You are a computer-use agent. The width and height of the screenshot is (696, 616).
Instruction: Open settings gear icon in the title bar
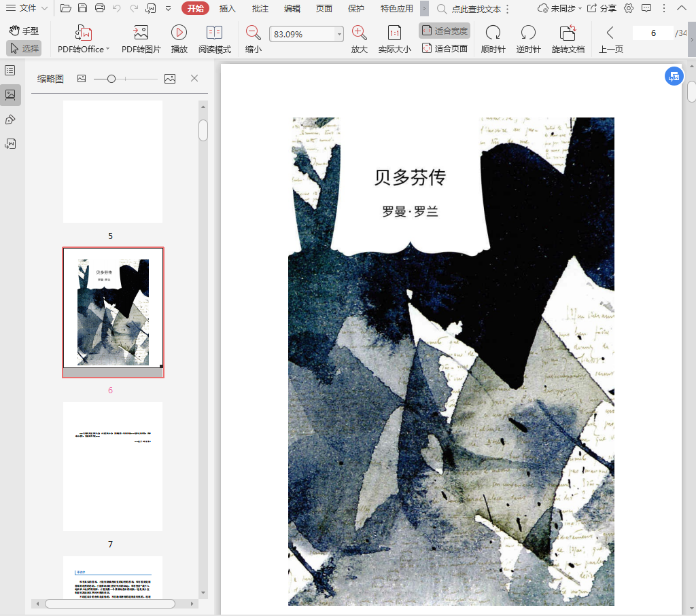point(629,8)
